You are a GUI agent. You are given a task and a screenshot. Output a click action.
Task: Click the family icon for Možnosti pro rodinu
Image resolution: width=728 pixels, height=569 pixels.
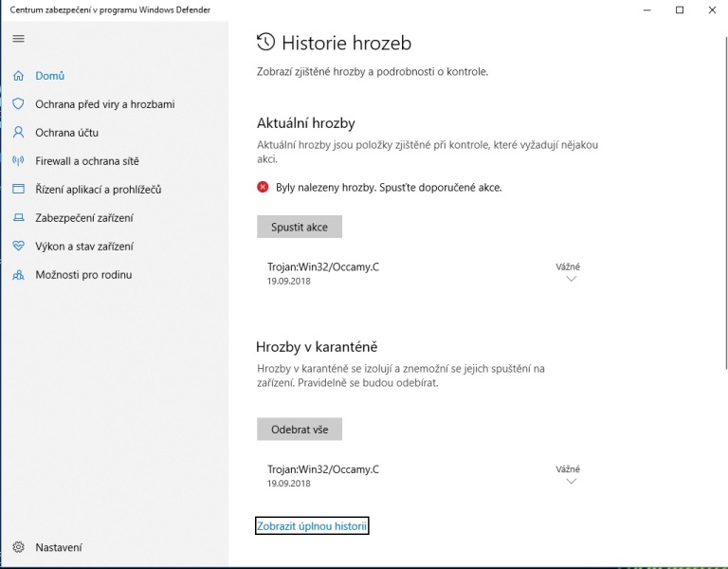click(x=18, y=274)
